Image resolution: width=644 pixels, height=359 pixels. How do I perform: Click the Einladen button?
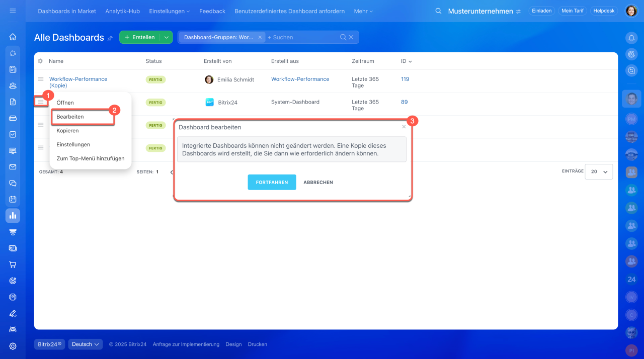542,11
